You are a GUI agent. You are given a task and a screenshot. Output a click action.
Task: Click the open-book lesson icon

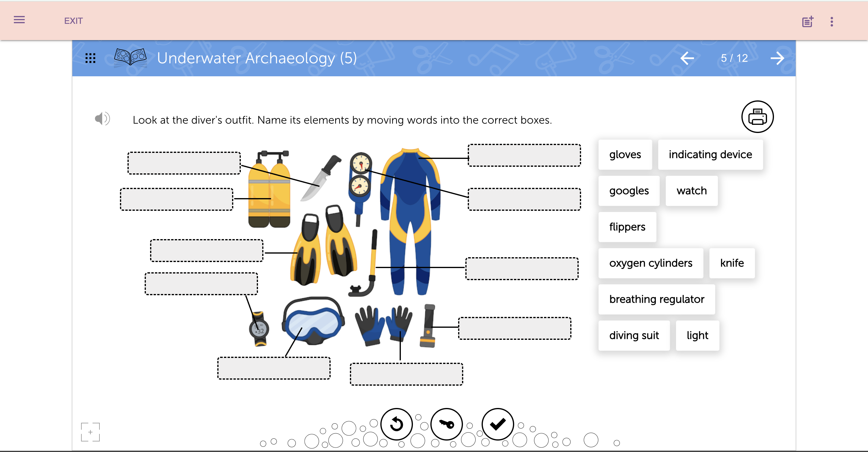coord(130,57)
